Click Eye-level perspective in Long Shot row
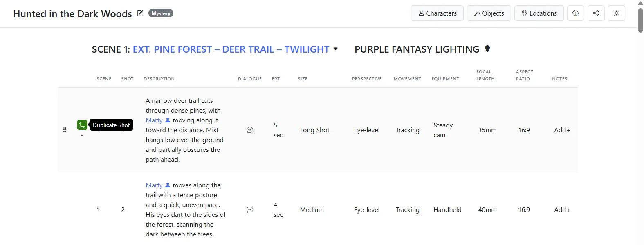This screenshot has width=644, height=245. click(367, 130)
